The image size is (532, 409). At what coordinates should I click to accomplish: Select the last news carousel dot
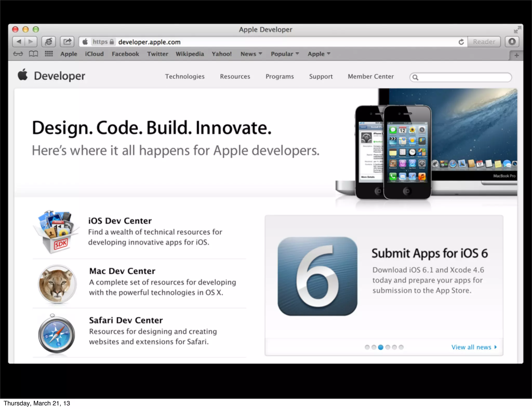(401, 347)
